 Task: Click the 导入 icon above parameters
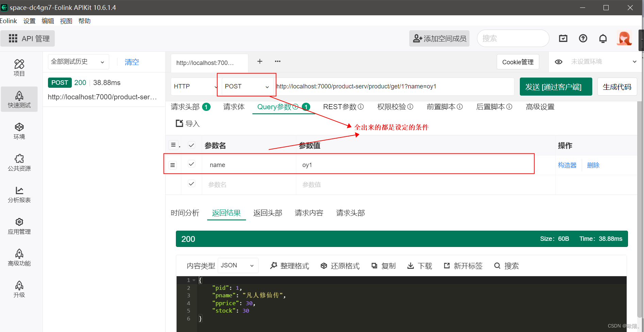click(x=180, y=123)
